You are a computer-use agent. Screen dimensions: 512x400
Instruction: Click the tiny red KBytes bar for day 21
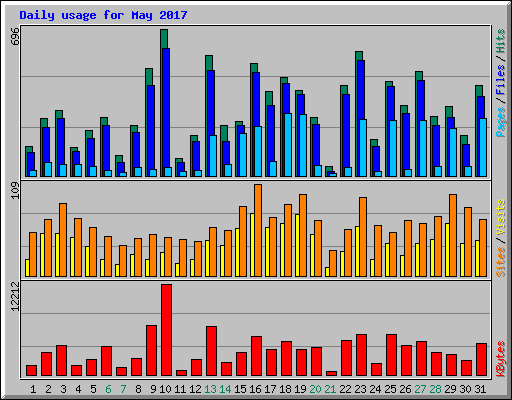[x=331, y=373]
